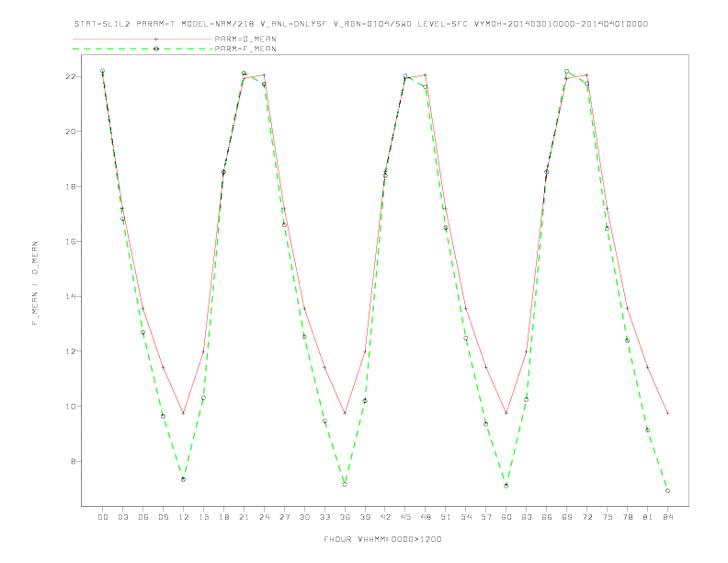
Task: Click x-axis tick label 54
Action: click(x=466, y=517)
